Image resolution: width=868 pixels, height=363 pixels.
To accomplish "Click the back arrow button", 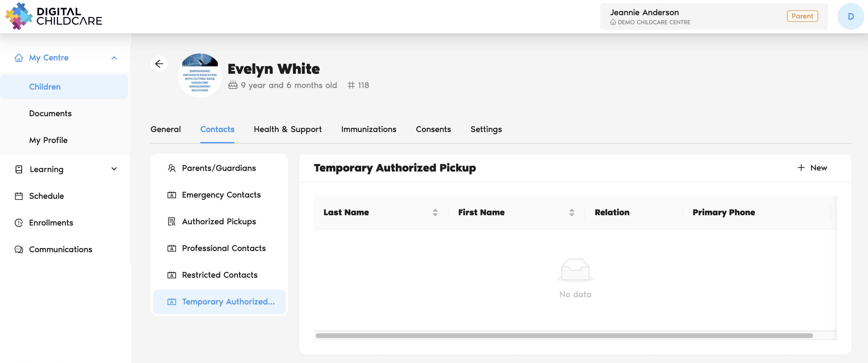I will 159,64.
